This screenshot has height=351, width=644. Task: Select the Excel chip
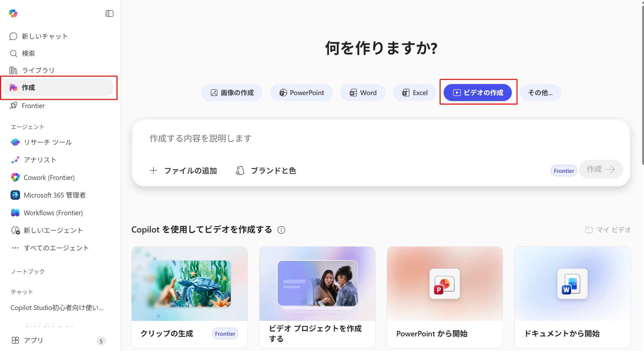coord(415,93)
